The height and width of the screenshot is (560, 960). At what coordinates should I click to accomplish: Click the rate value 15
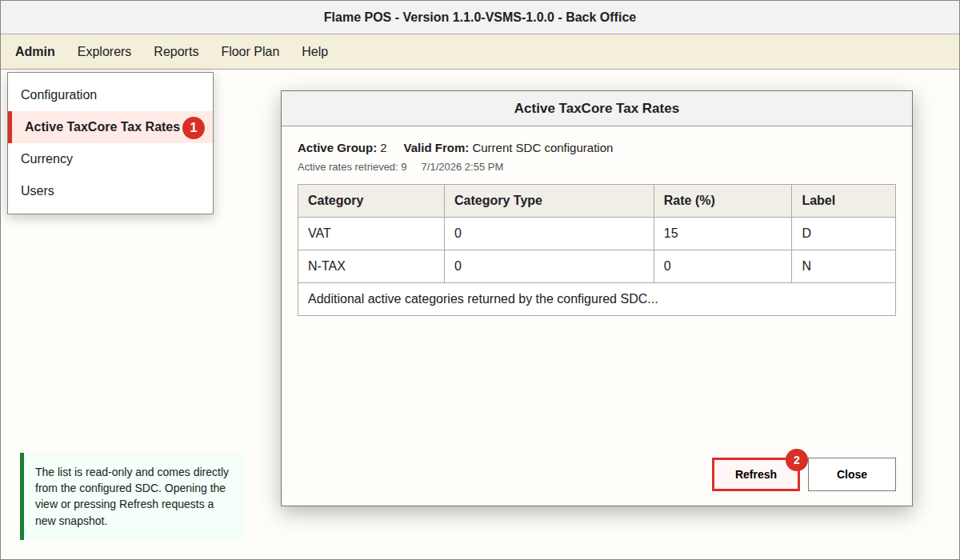tap(723, 234)
